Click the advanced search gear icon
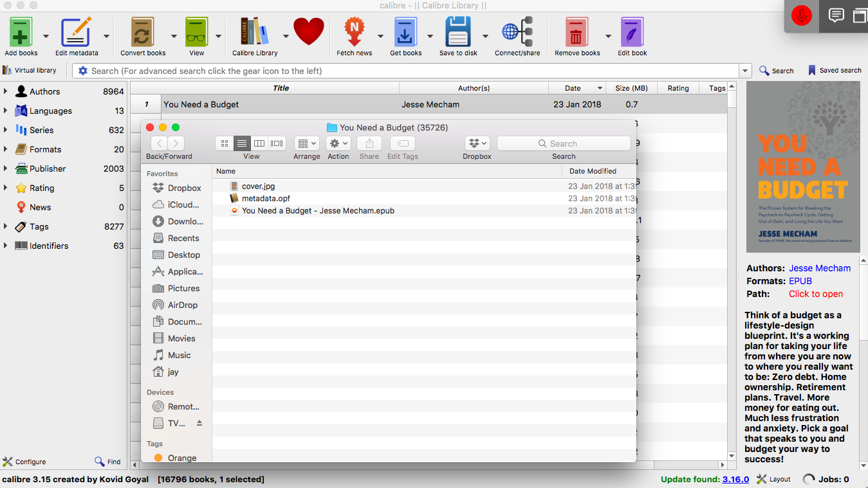 [x=83, y=71]
